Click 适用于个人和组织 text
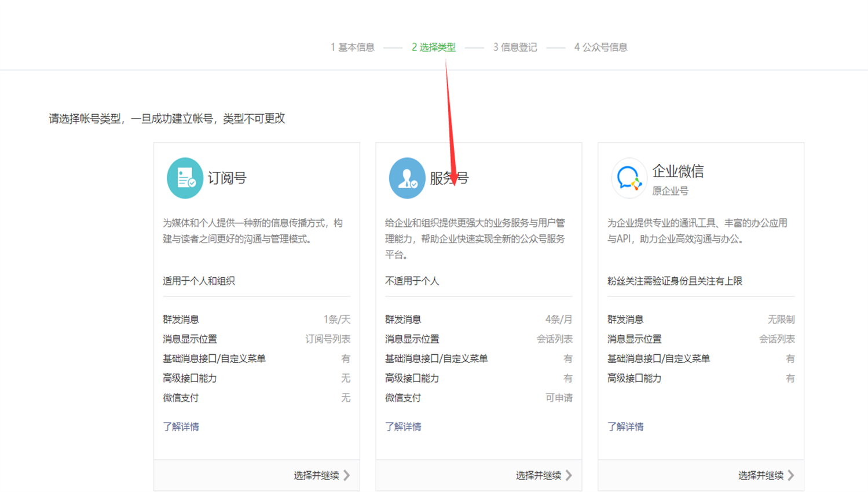The width and height of the screenshot is (868, 492). coord(199,281)
